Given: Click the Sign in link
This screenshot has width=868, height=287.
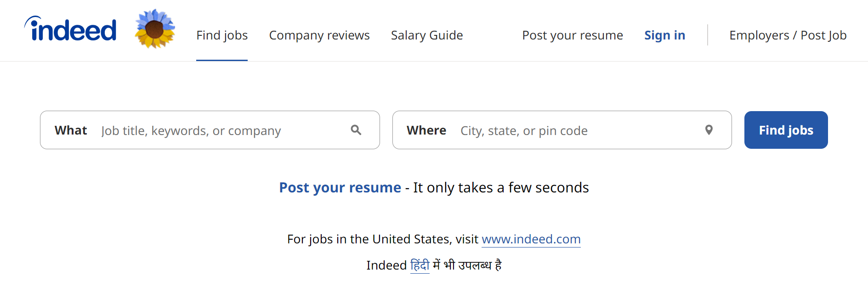Looking at the screenshot, I should coord(664,35).
